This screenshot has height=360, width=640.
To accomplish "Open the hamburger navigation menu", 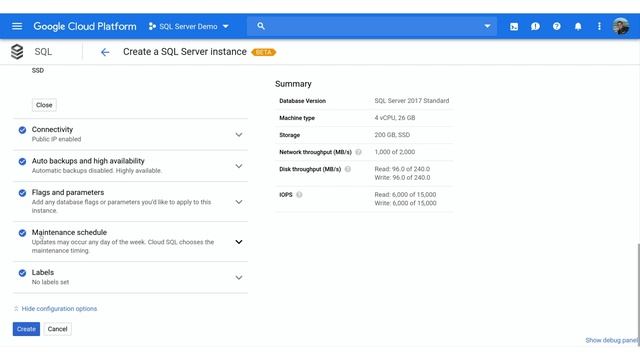I will point(17,26).
